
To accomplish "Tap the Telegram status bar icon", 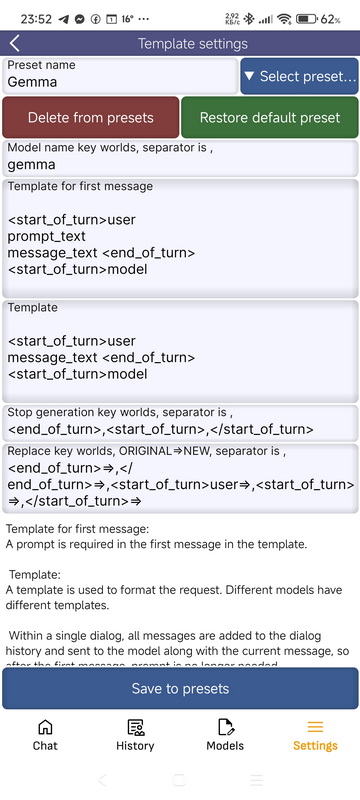I will [63, 19].
